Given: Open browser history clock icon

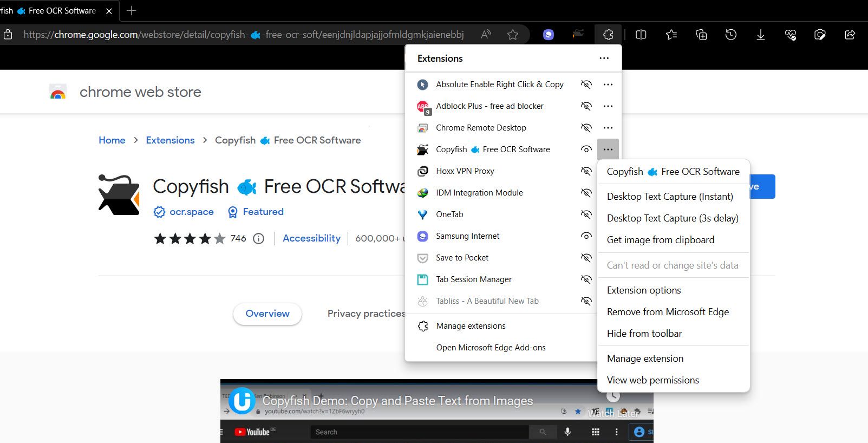Looking at the screenshot, I should pos(730,35).
